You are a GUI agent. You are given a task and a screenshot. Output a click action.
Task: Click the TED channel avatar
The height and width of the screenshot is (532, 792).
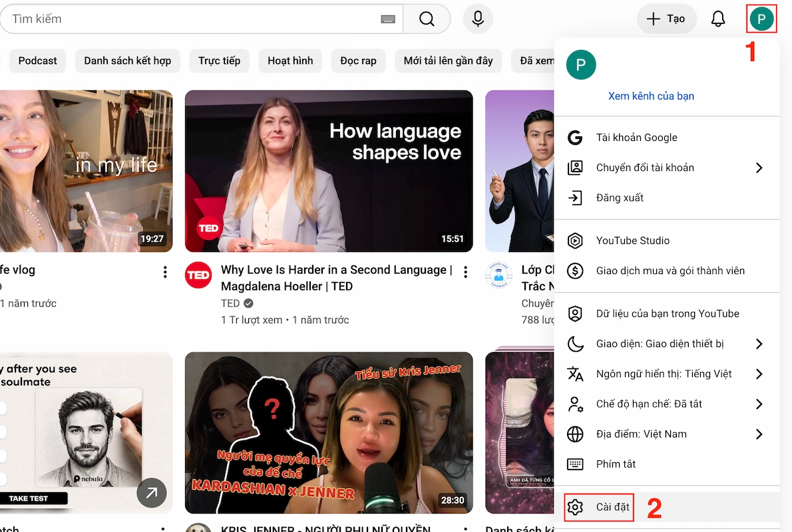click(198, 275)
